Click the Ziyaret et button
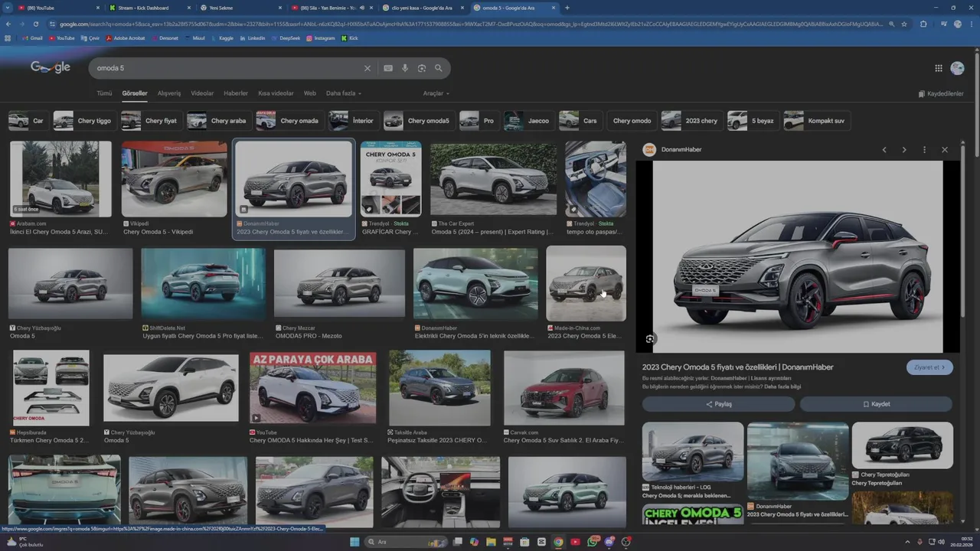The image size is (980, 551). (929, 367)
